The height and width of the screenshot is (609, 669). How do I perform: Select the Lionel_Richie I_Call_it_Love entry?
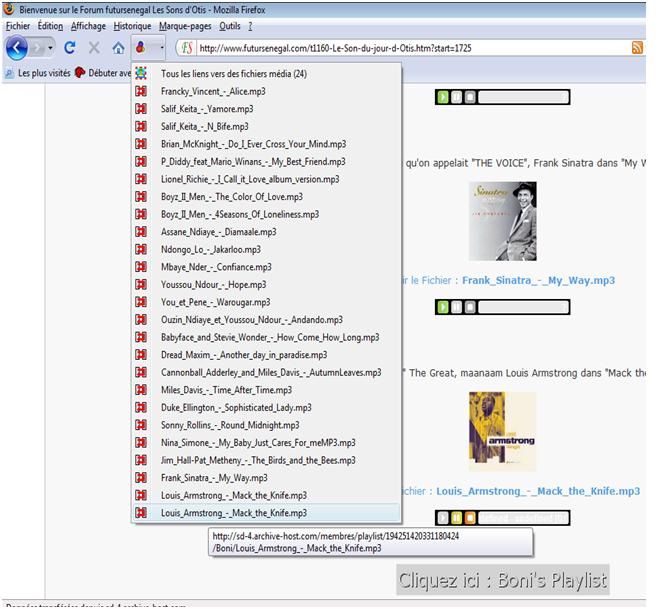pyautogui.click(x=266, y=179)
